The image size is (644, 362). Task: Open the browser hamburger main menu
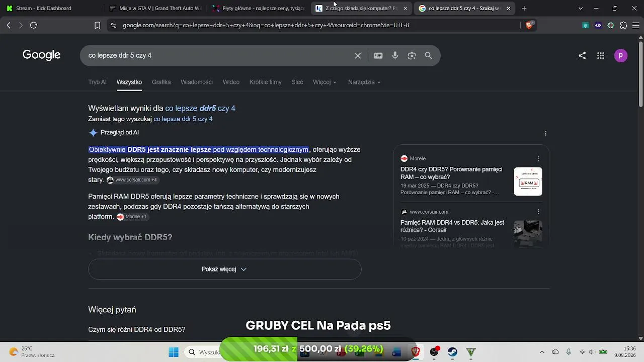coord(636,25)
